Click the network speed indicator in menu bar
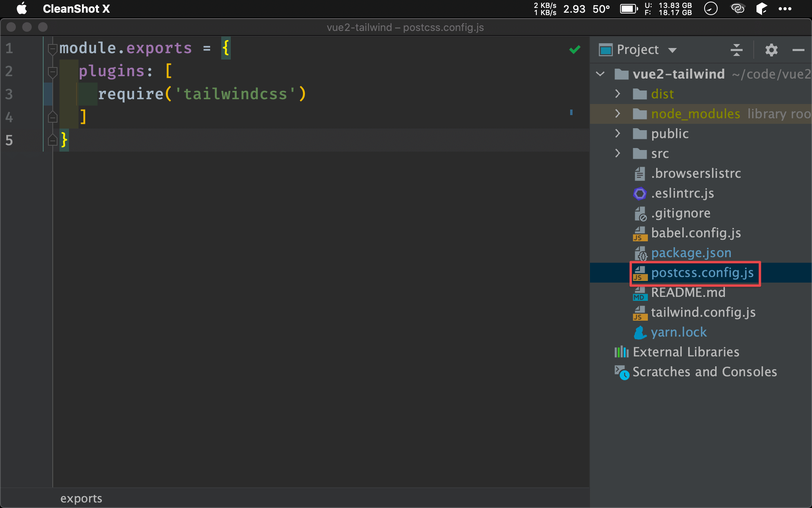 tap(545, 9)
